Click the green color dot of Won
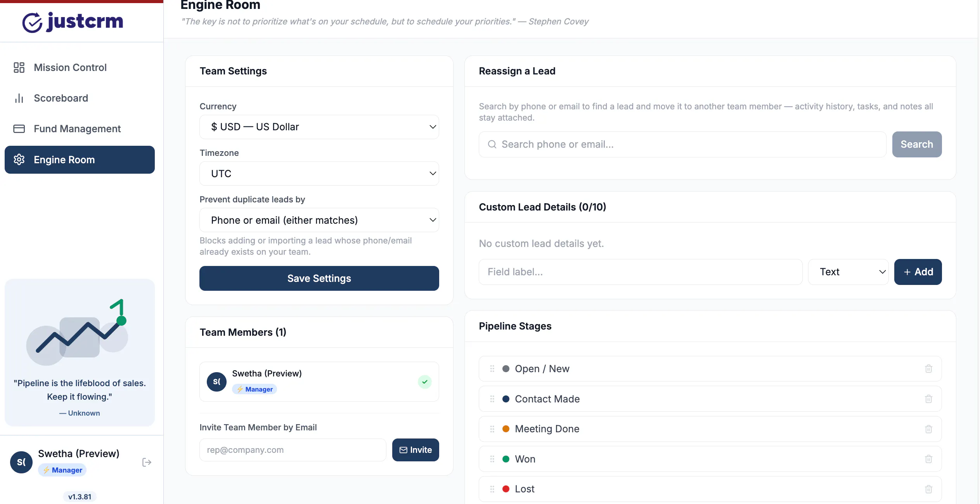The height and width of the screenshot is (504, 980). tap(506, 459)
